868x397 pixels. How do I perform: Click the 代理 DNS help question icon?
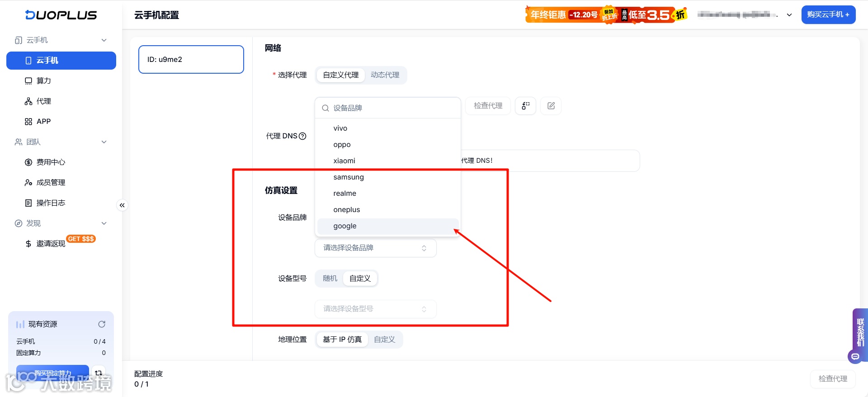[303, 136]
